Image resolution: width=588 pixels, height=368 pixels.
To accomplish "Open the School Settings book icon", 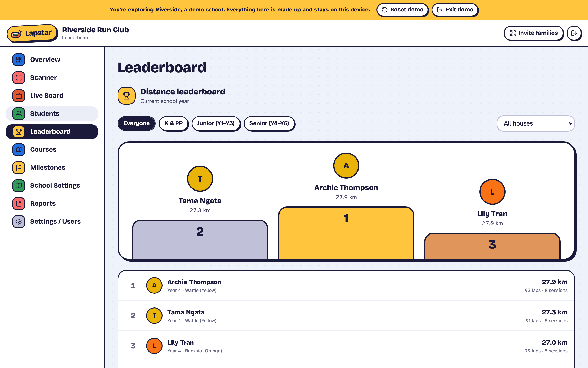I will 19,186.
